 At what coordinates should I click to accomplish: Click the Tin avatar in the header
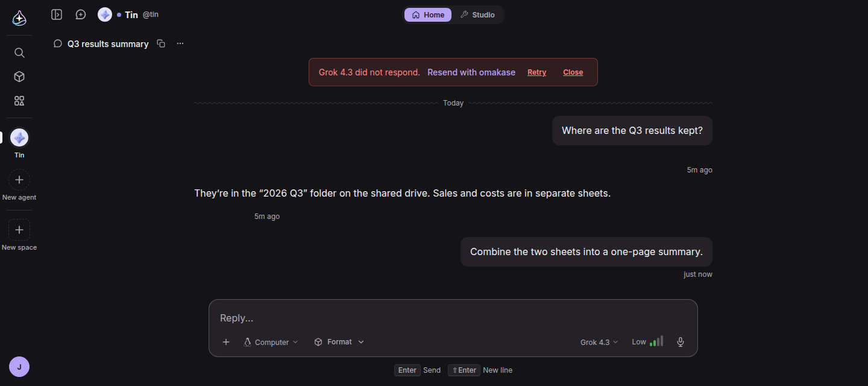[x=105, y=14]
